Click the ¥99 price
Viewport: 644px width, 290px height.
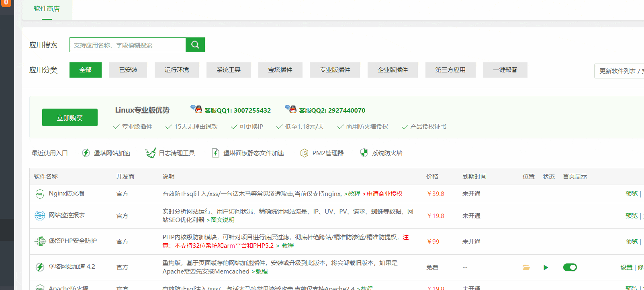point(433,242)
